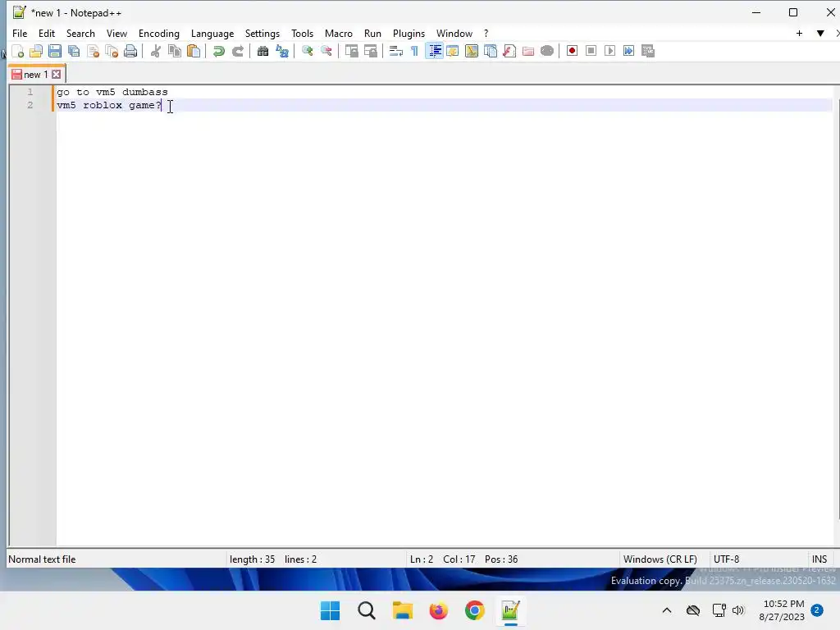Screen dimensions: 840x630
Task: Open the Window menu
Action: click(x=454, y=33)
